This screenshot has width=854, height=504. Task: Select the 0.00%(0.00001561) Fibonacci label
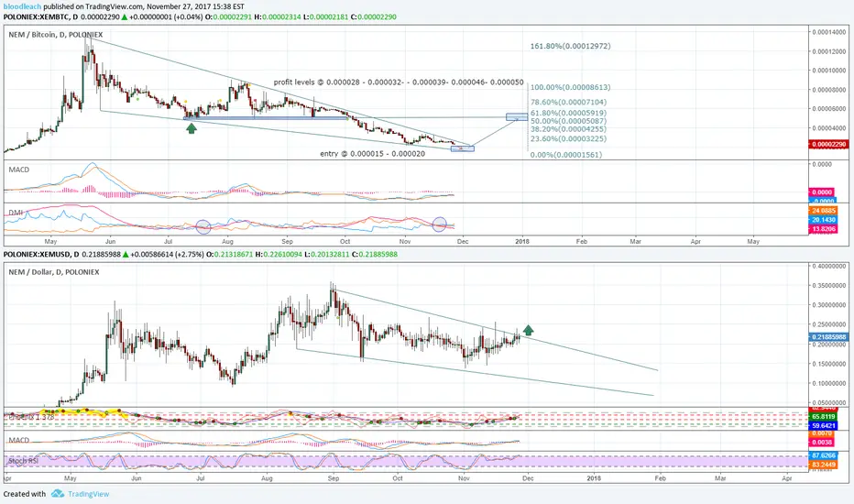click(566, 155)
